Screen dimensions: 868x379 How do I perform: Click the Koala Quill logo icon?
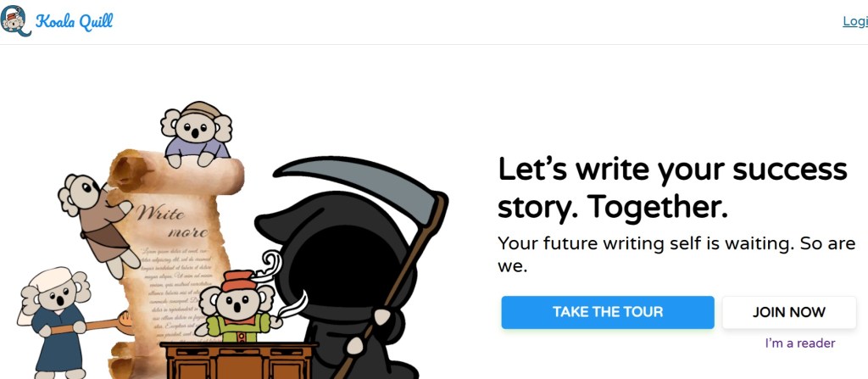pyautogui.click(x=15, y=21)
